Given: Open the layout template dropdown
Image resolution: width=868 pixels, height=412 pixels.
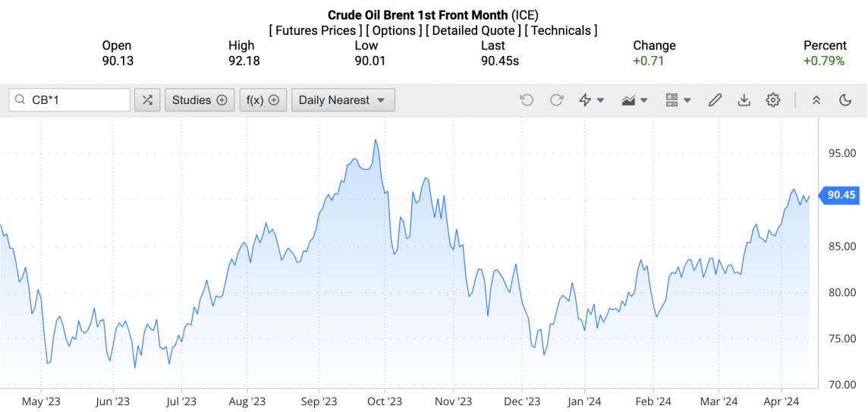Looking at the screenshot, I should click(x=678, y=100).
